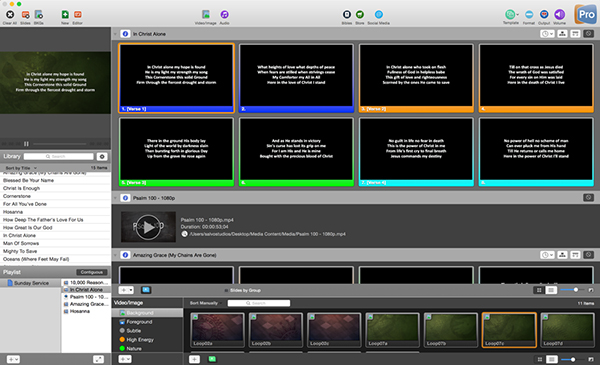Select slide 3 labeled Verse 2

pyautogui.click(x=416, y=78)
